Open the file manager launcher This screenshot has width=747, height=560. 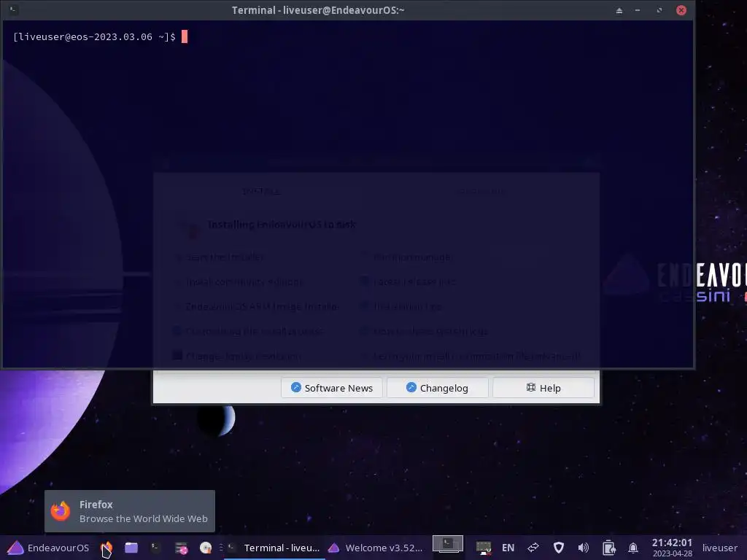pyautogui.click(x=131, y=548)
